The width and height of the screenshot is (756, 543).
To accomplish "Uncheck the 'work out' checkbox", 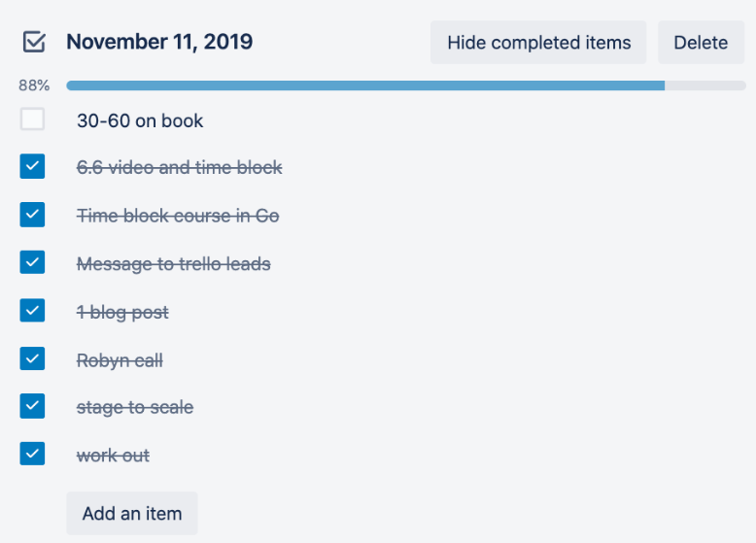I will click(32, 454).
